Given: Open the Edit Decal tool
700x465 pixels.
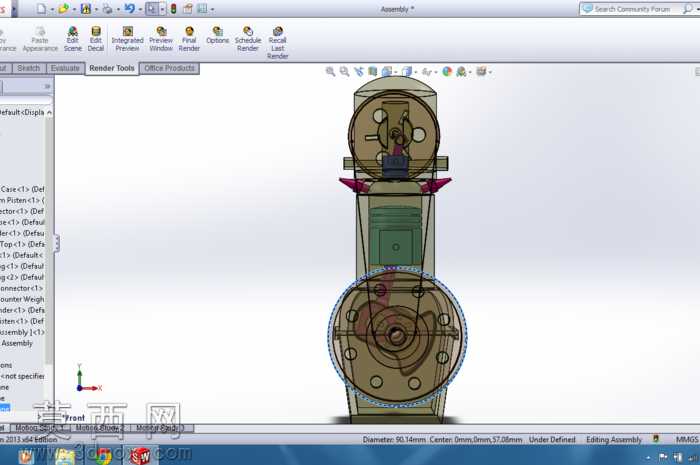Looking at the screenshot, I should [x=96, y=39].
